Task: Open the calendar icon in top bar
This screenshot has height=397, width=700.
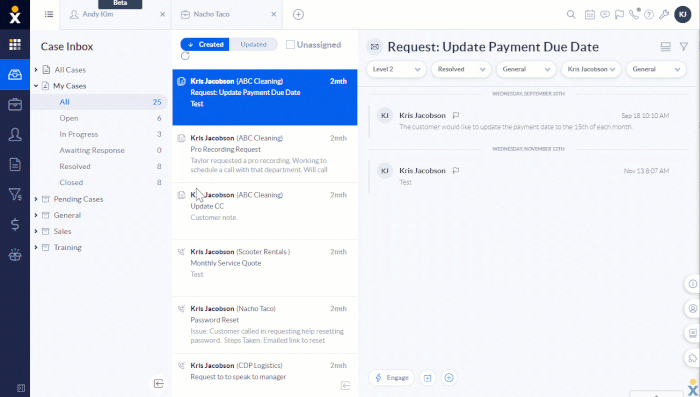Action: tap(590, 14)
